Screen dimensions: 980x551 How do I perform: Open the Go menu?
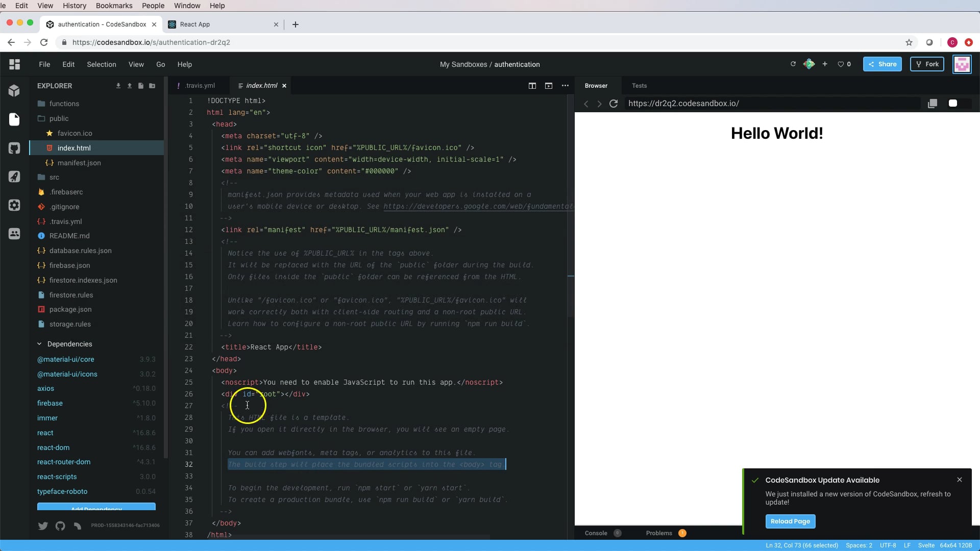[x=161, y=64]
